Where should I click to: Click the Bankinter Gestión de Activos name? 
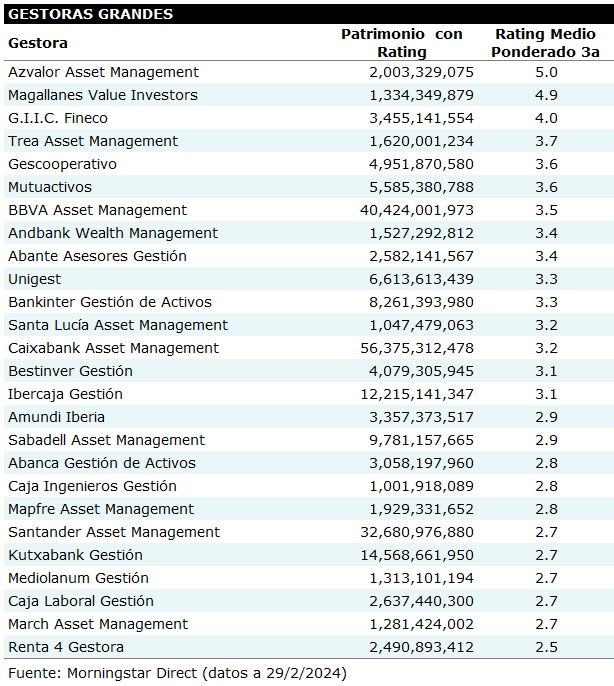click(110, 302)
